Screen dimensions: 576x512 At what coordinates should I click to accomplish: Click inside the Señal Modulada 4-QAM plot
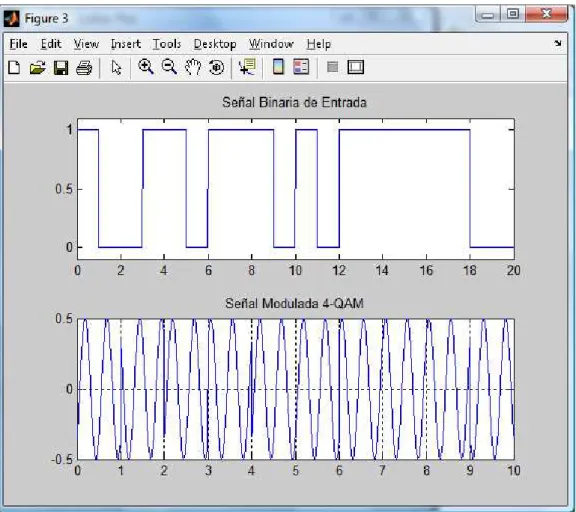click(295, 389)
